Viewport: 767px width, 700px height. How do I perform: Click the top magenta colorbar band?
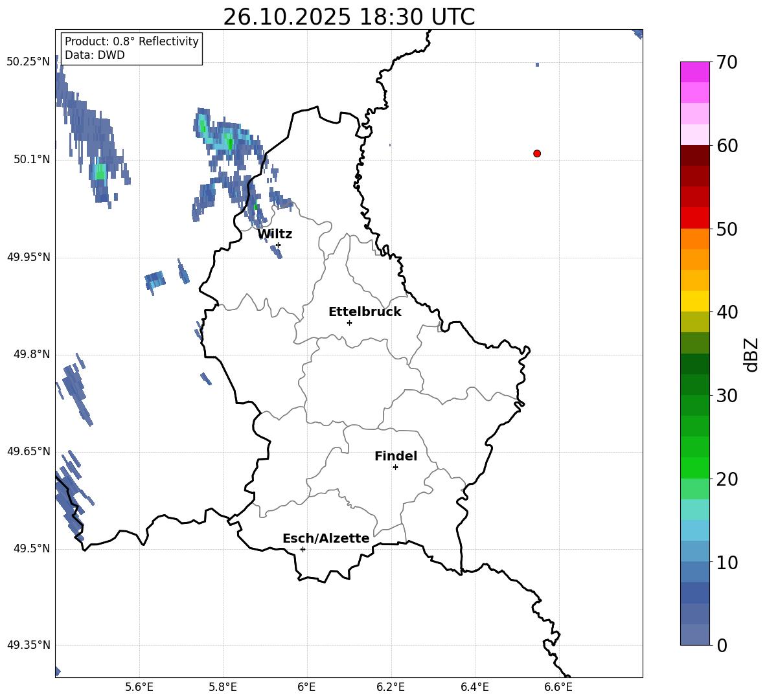click(x=694, y=73)
